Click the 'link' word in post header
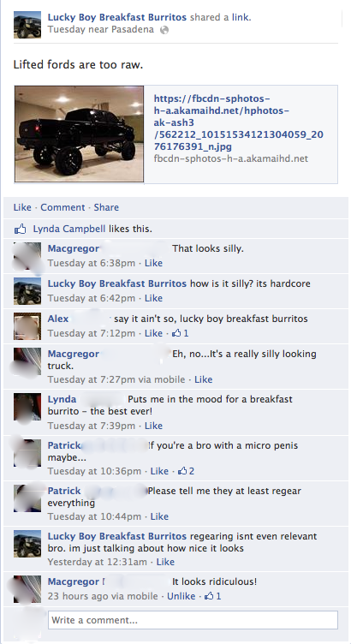 coord(241,17)
